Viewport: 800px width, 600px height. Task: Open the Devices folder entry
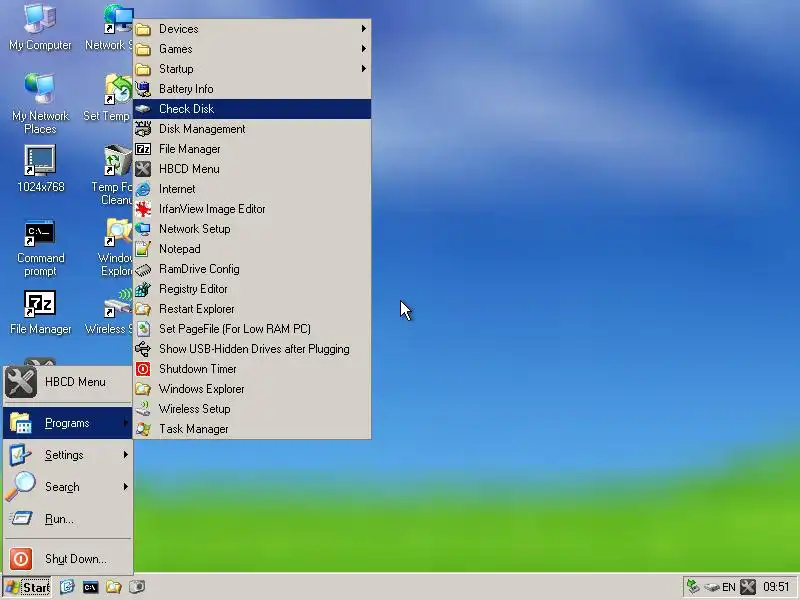(x=252, y=29)
